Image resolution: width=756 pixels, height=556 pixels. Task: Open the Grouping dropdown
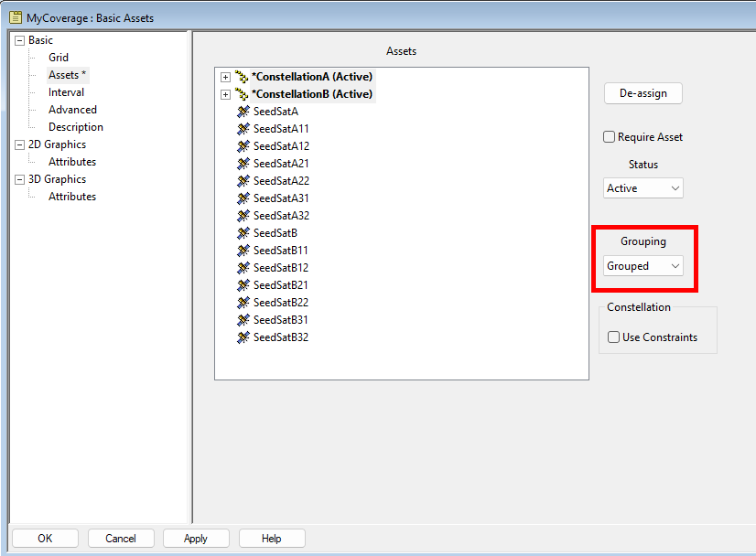click(643, 266)
